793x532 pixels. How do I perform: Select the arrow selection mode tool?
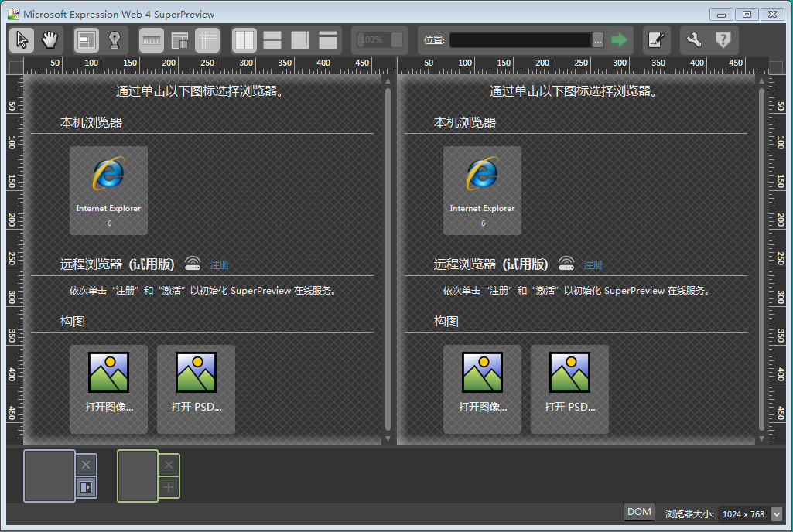click(22, 39)
